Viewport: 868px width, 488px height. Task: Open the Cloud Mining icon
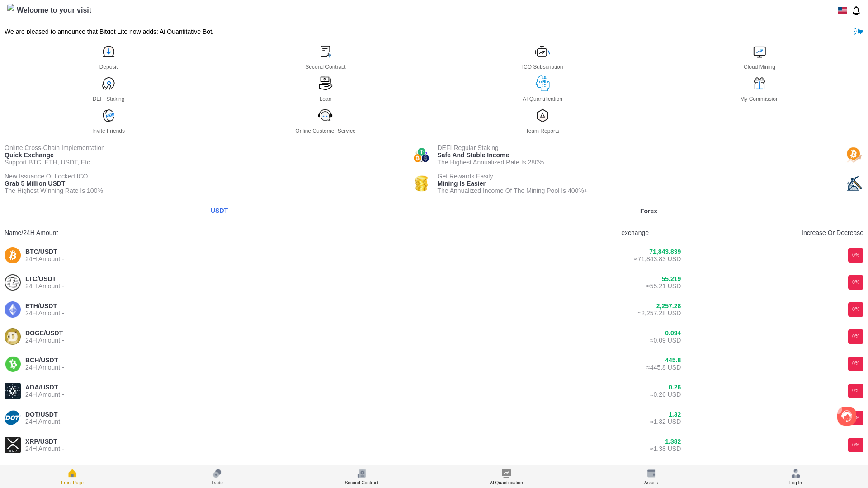(759, 52)
